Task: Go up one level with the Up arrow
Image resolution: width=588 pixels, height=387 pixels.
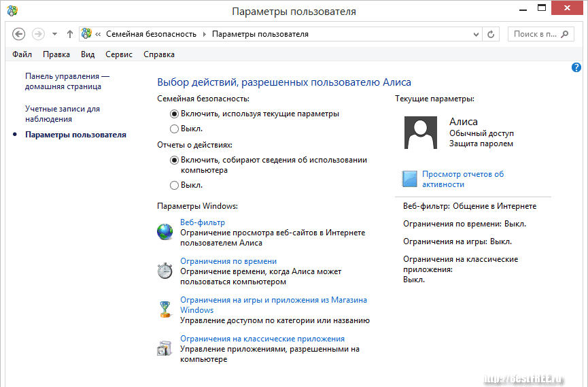Action: pyautogui.click(x=70, y=34)
